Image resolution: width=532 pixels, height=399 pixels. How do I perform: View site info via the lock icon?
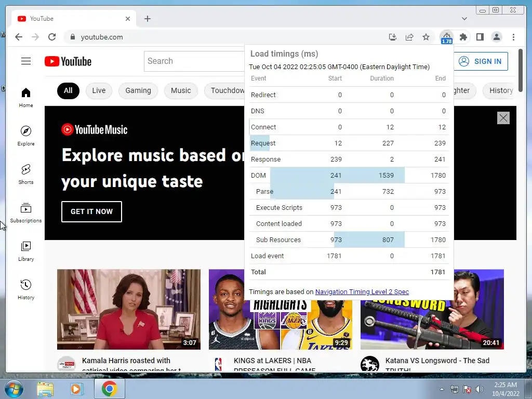point(72,37)
